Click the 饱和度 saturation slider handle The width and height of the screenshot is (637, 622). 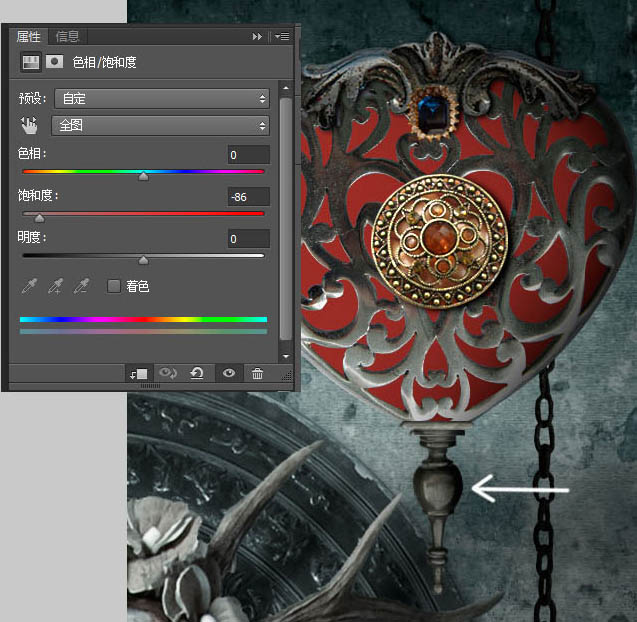pos(39,219)
